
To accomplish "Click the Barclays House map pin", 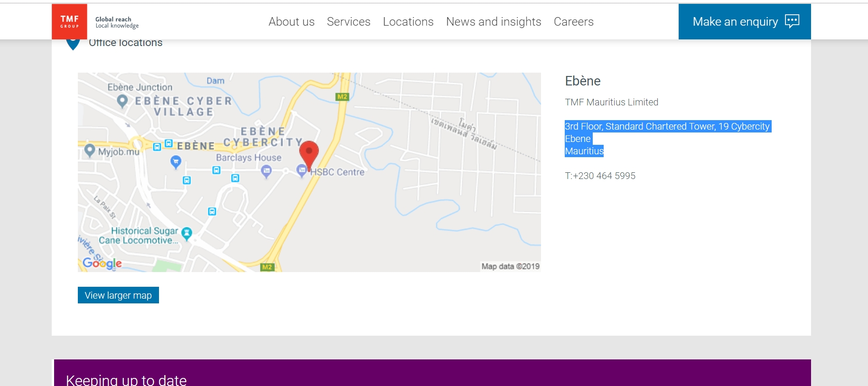I will [x=266, y=171].
